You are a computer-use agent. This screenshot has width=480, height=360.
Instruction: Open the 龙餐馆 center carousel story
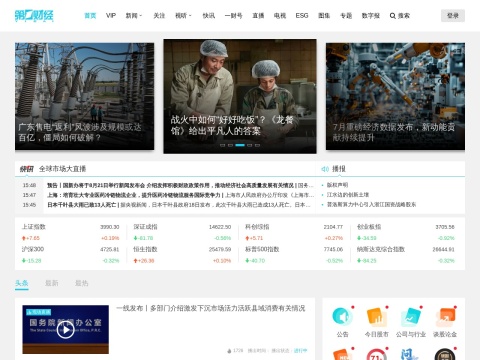tap(240, 96)
